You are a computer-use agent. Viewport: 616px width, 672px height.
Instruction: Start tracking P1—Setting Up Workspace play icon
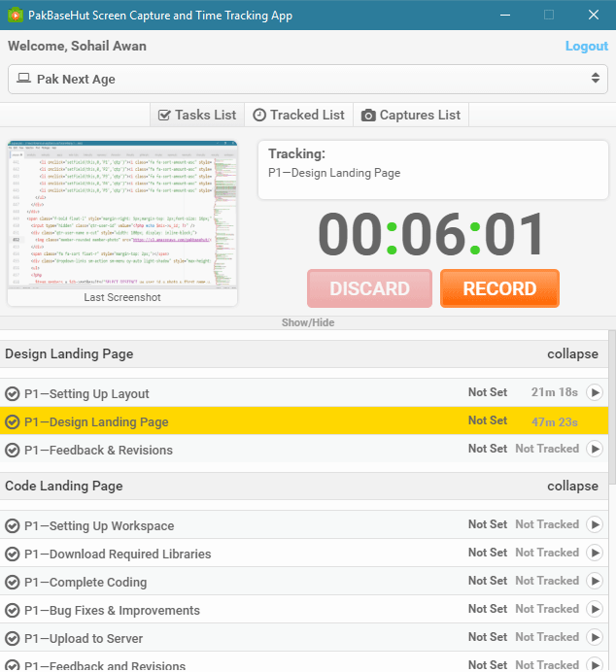[x=595, y=524]
